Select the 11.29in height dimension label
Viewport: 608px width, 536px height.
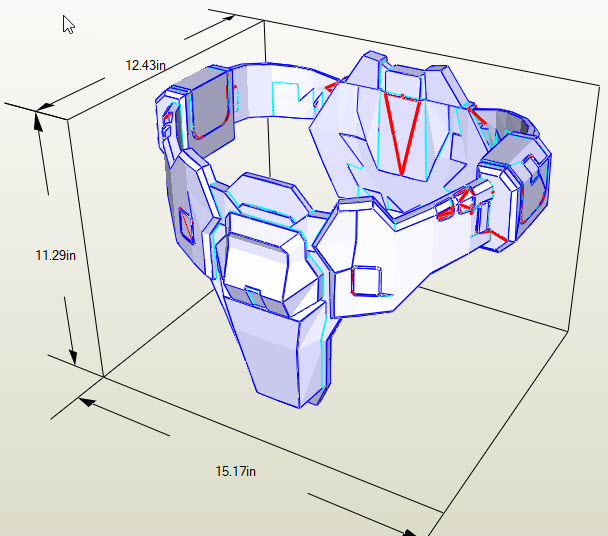[55, 255]
